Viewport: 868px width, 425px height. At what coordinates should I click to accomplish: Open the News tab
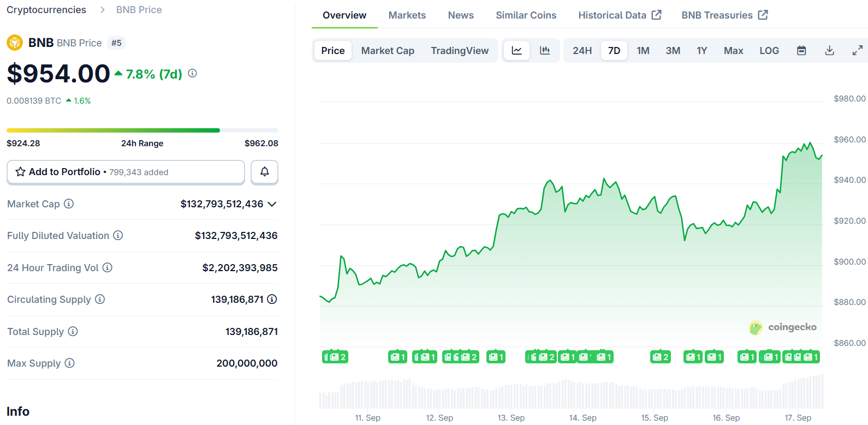click(x=461, y=15)
